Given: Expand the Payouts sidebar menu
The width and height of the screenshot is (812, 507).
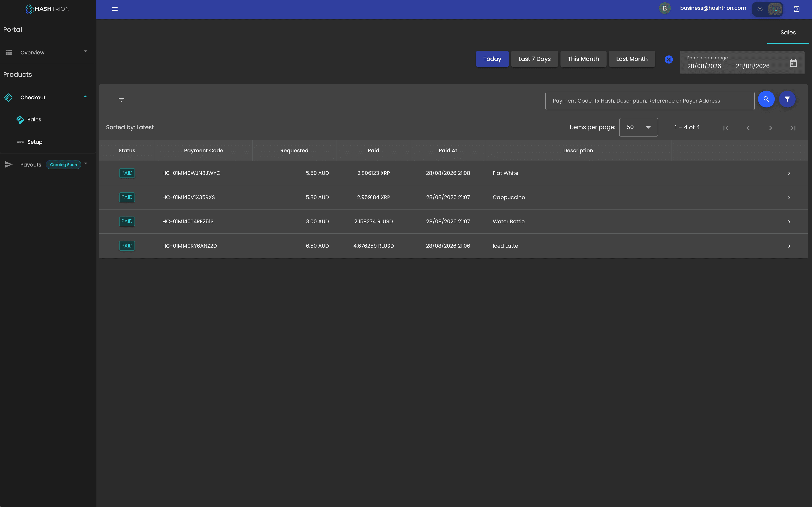Looking at the screenshot, I should [48, 164].
